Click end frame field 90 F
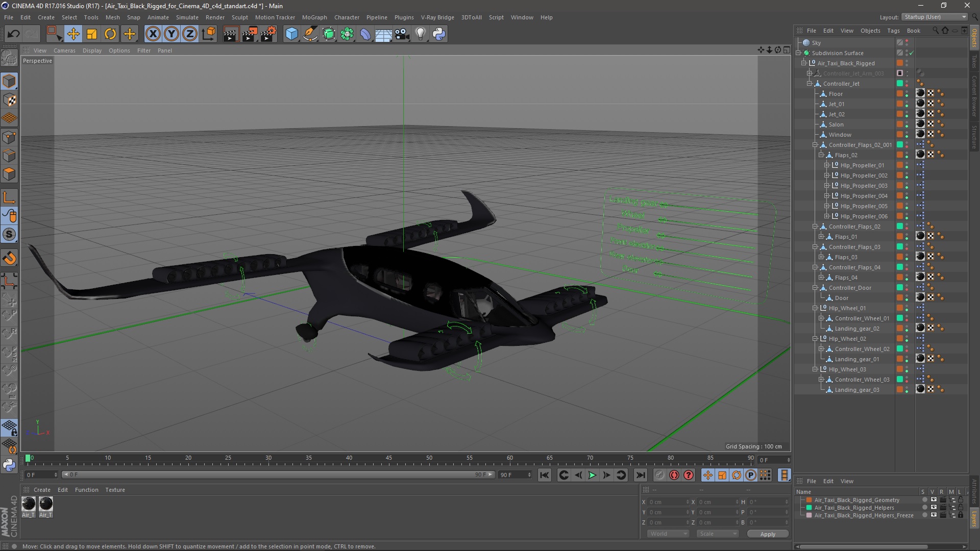The width and height of the screenshot is (980, 551). pos(515,475)
